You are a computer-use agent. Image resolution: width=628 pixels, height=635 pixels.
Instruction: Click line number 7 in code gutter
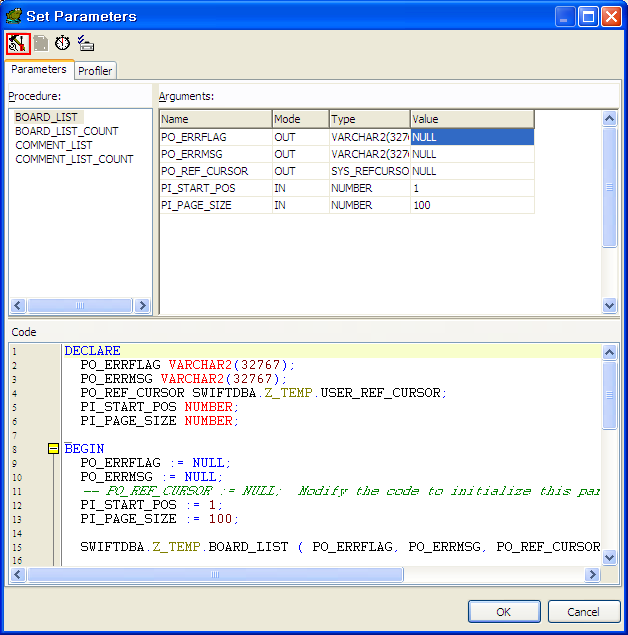(15, 435)
